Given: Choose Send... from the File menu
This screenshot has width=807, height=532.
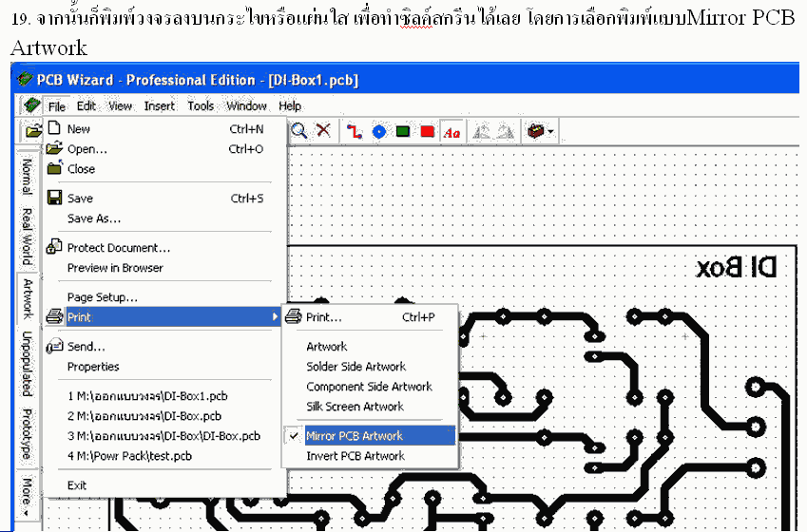Looking at the screenshot, I should pyautogui.click(x=164, y=346).
